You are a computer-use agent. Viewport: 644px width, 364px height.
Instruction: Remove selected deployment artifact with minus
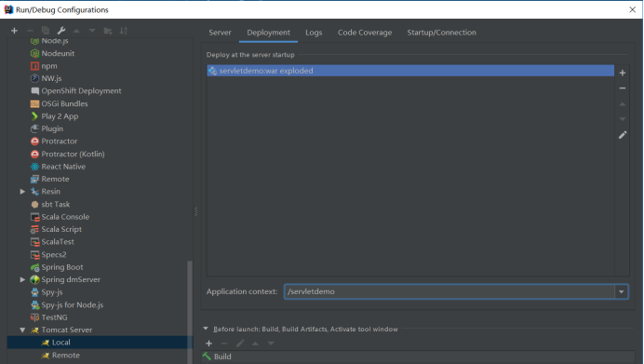pyautogui.click(x=623, y=88)
